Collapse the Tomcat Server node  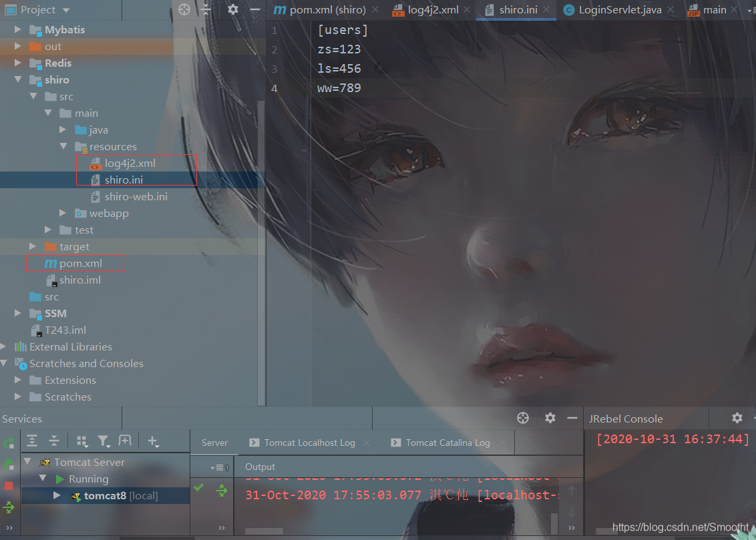coord(28,462)
